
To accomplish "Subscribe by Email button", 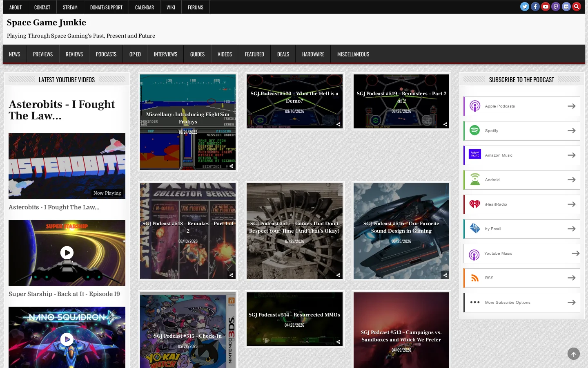I will [x=522, y=229].
